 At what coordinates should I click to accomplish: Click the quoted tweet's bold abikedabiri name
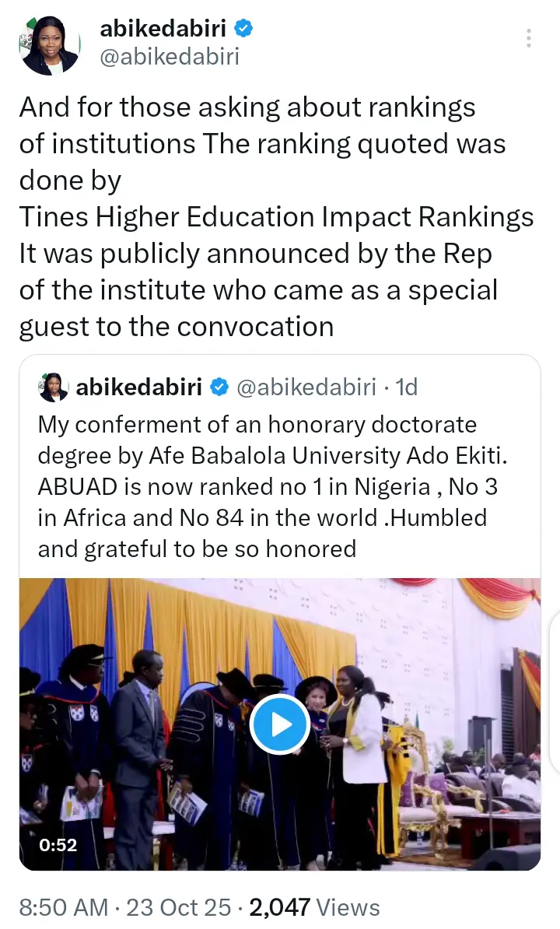(x=139, y=387)
